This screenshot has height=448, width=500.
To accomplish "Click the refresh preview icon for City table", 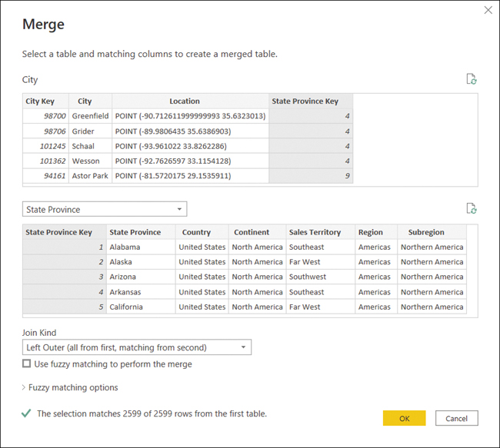I will 472,79.
